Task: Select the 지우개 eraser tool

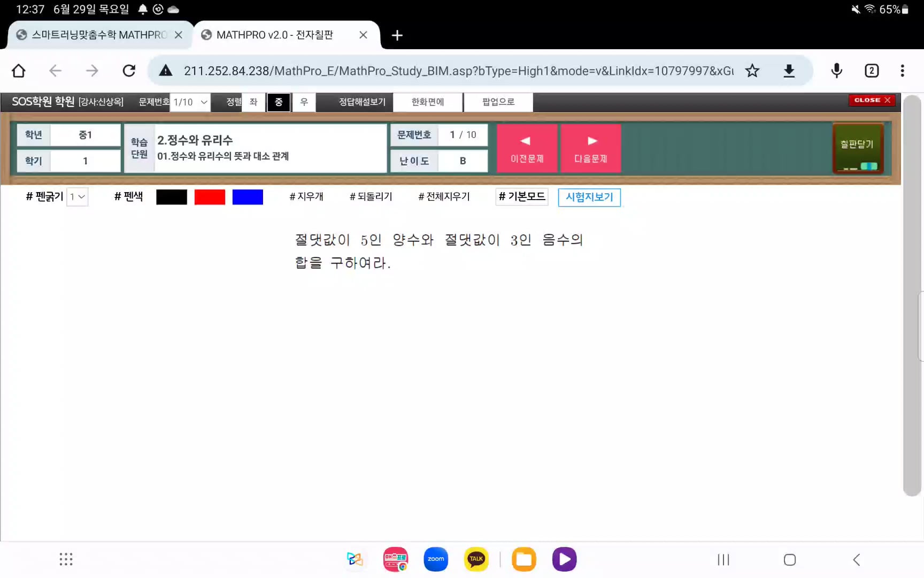Action: pyautogui.click(x=306, y=196)
